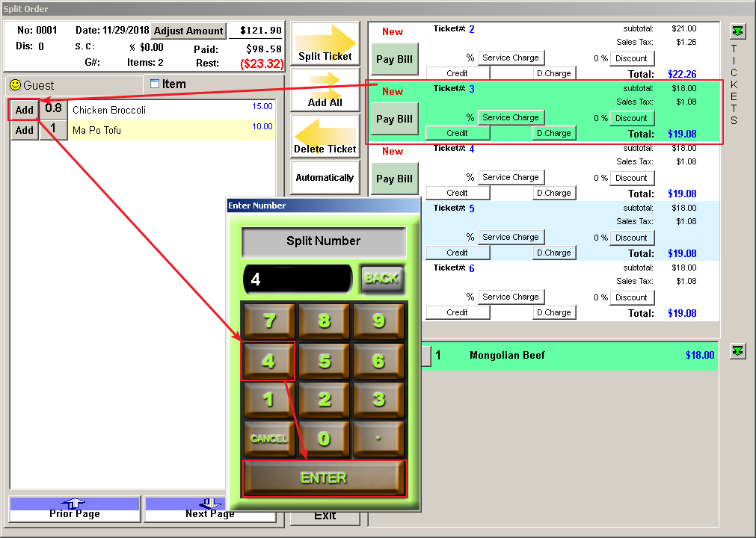
Task: Click quantity 1 for Ma Po Tofu
Action: pyautogui.click(x=53, y=129)
